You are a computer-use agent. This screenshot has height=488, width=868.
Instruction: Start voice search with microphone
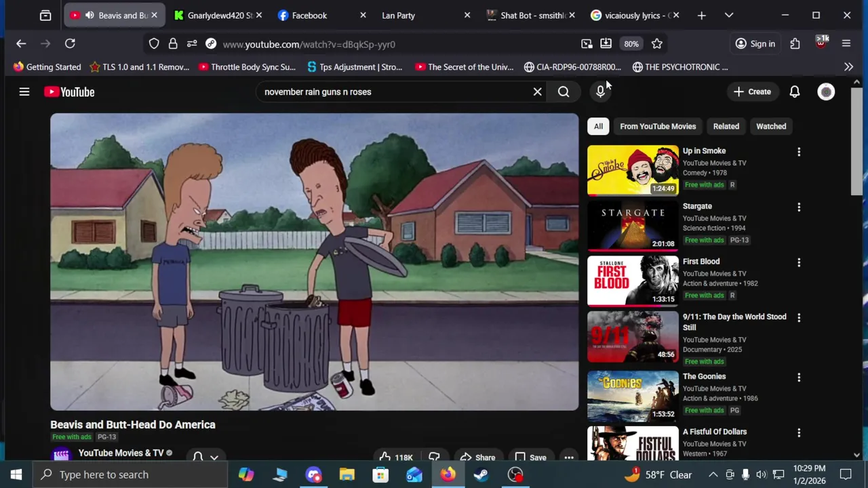click(x=600, y=91)
